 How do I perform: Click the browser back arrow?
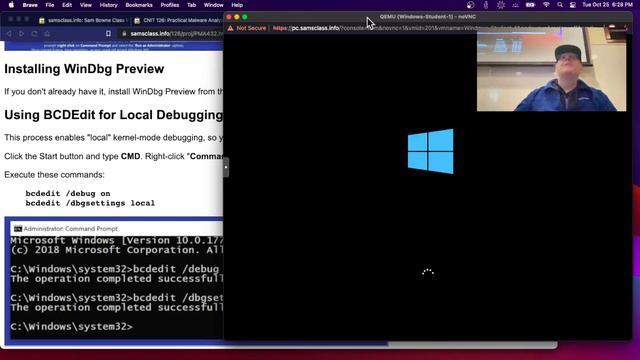click(9, 33)
